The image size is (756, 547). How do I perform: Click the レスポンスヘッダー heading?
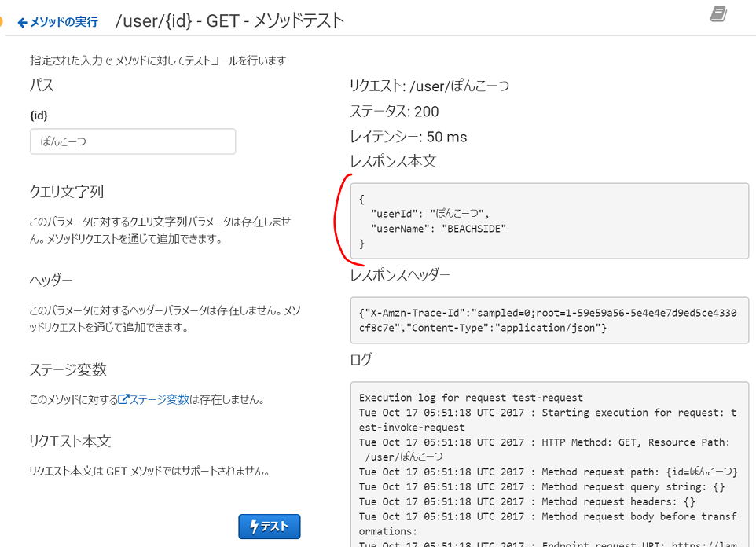pyautogui.click(x=400, y=275)
